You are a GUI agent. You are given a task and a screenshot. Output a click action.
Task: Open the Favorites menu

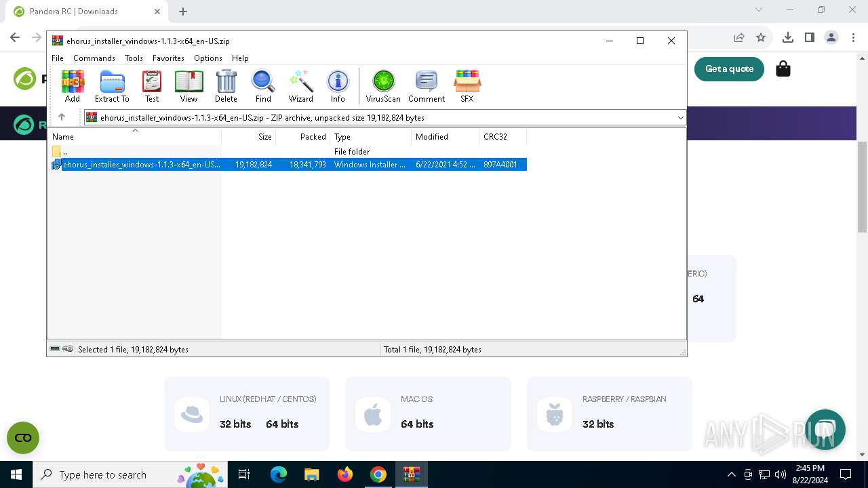[168, 58]
